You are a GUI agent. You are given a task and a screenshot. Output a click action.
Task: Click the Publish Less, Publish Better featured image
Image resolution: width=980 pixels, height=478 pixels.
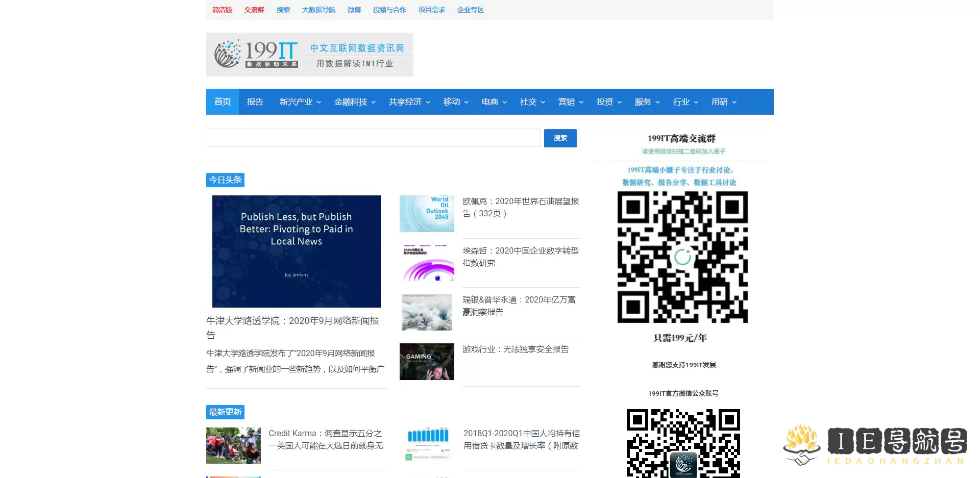296,251
